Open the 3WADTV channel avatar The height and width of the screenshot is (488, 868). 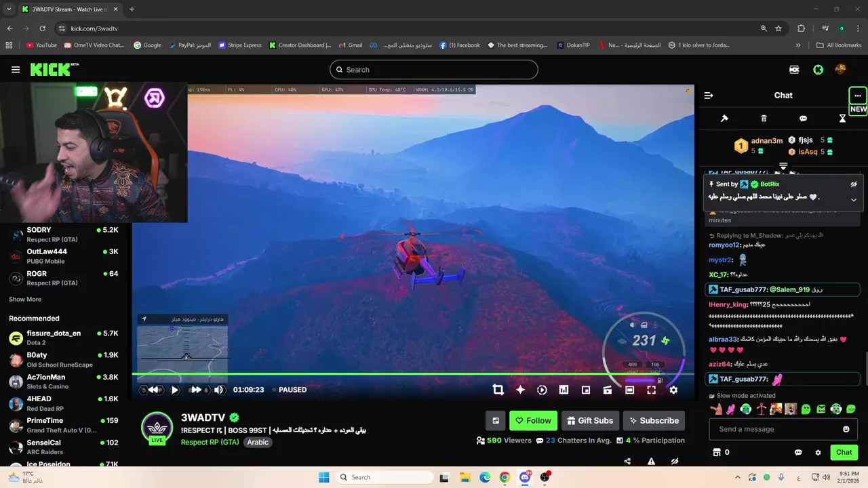pyautogui.click(x=157, y=427)
